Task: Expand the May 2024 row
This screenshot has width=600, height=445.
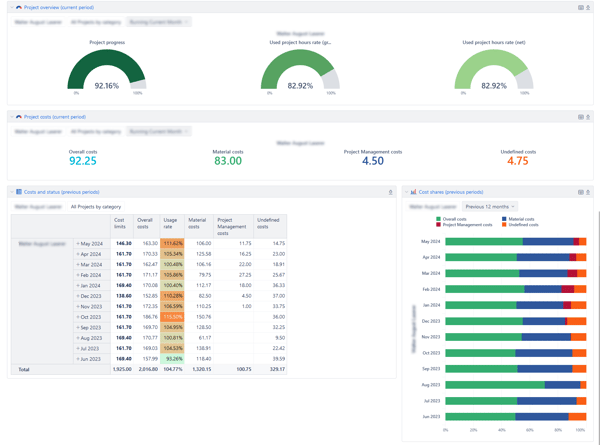Action: coord(78,243)
